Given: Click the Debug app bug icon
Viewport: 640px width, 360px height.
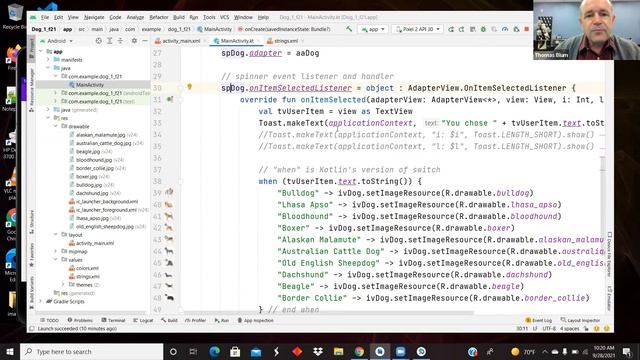Looking at the screenshot, I should pos(483,29).
